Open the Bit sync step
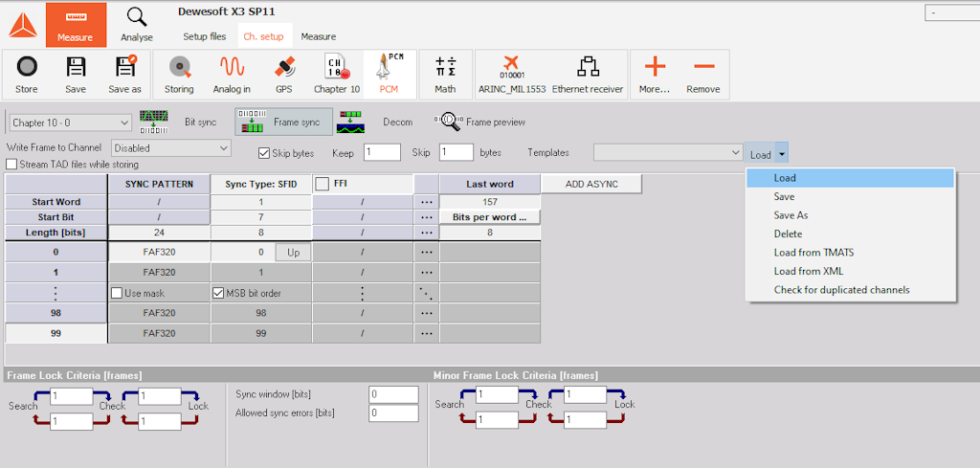This screenshot has width=980, height=468. (x=178, y=122)
